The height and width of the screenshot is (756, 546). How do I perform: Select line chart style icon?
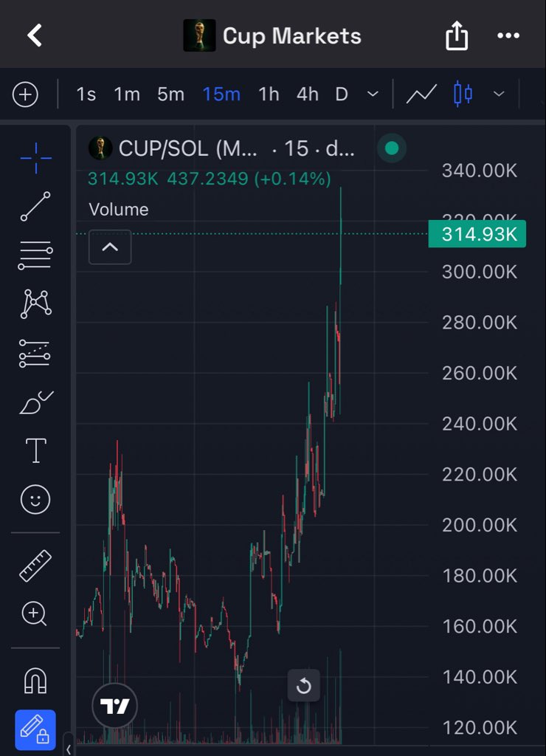[421, 94]
